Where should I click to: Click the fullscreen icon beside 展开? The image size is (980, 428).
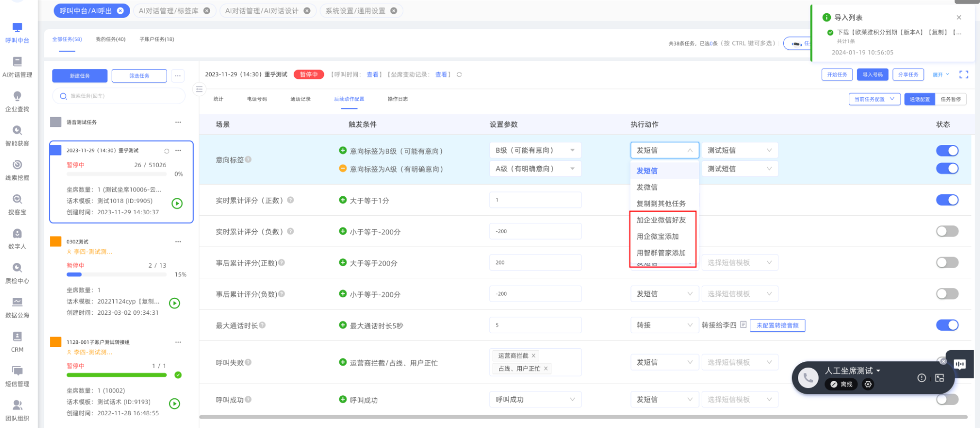(x=964, y=75)
